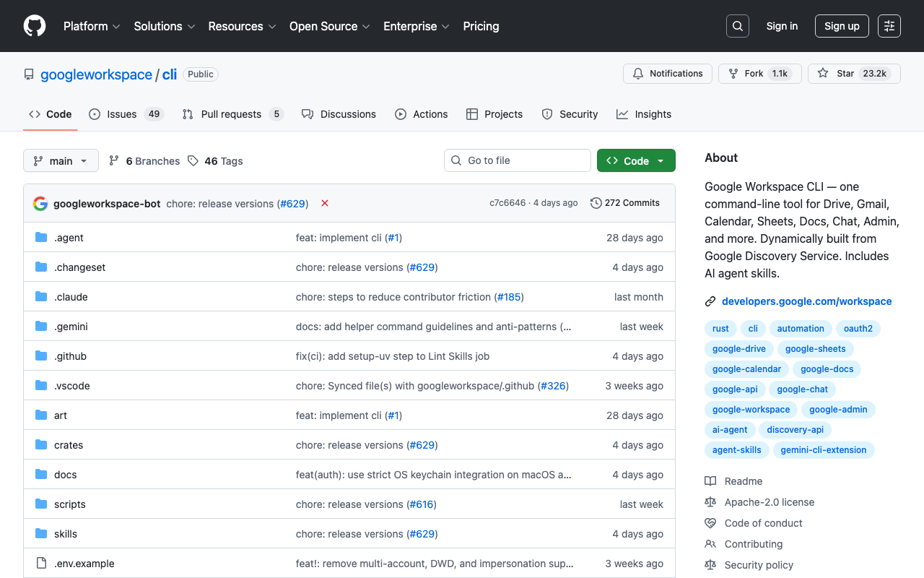Click the repository book icon beside googleworkspace

click(x=28, y=74)
